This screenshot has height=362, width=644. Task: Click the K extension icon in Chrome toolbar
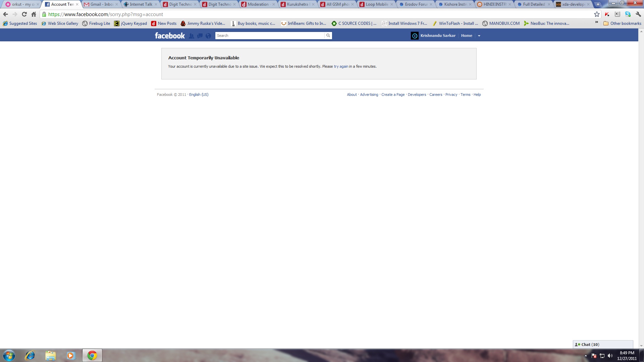pos(618,14)
